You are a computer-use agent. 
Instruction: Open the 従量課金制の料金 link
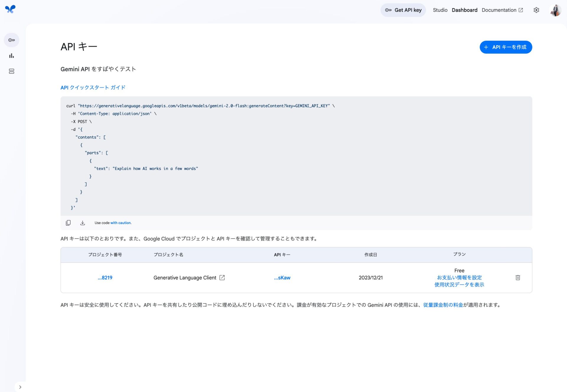[443, 305]
